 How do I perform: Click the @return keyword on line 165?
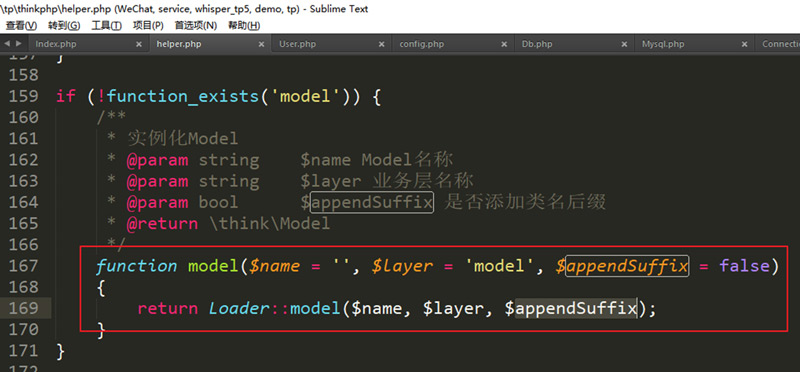(x=162, y=224)
